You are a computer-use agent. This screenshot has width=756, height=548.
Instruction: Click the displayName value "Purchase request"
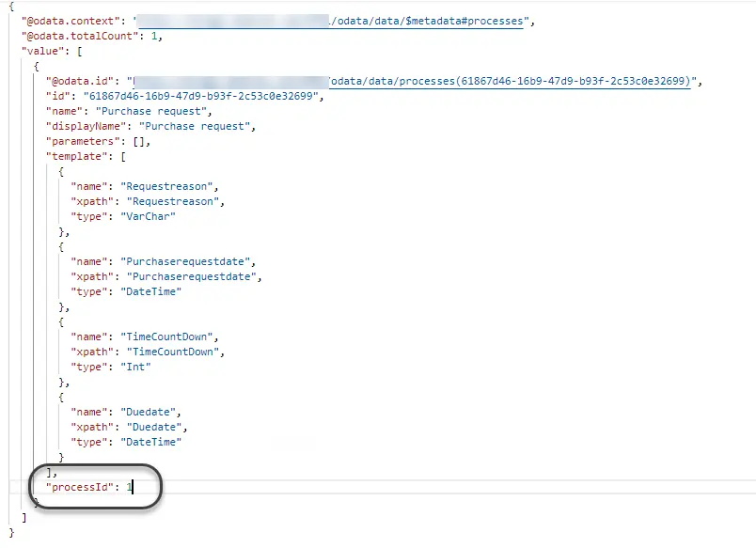pyautogui.click(x=195, y=126)
